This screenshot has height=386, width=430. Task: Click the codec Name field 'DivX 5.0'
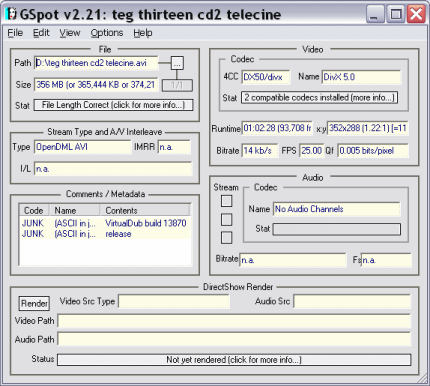pyautogui.click(x=361, y=77)
